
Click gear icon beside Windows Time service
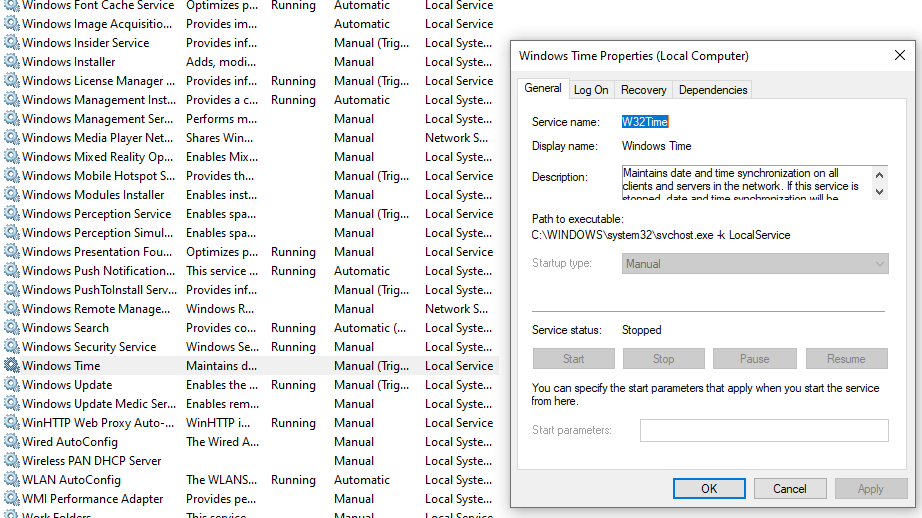(x=11, y=365)
